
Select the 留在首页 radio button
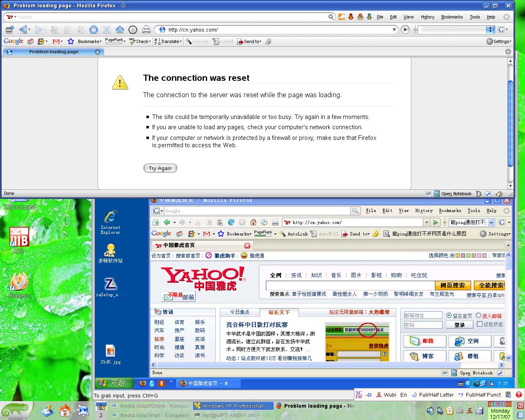pos(449,315)
